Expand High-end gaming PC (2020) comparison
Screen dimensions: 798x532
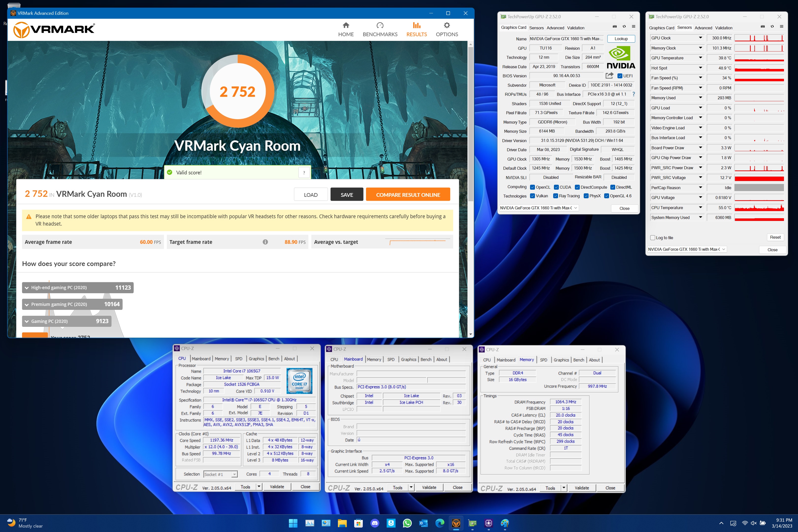[x=78, y=288]
